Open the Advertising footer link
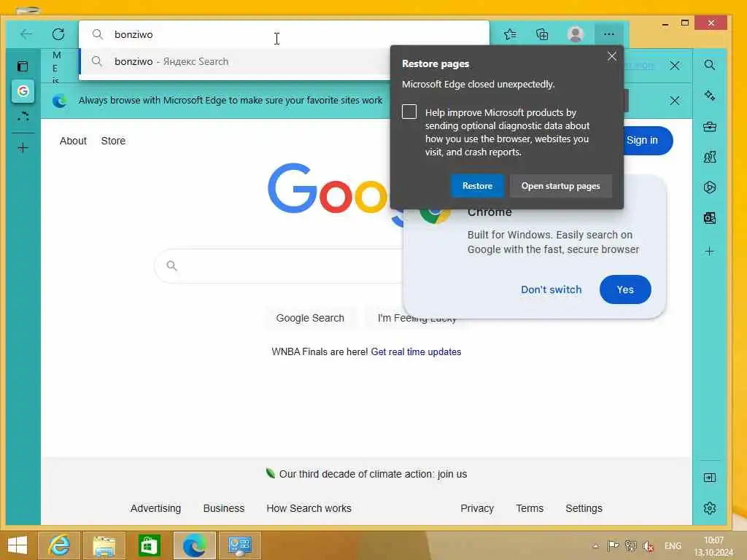The image size is (747, 560). 155,508
